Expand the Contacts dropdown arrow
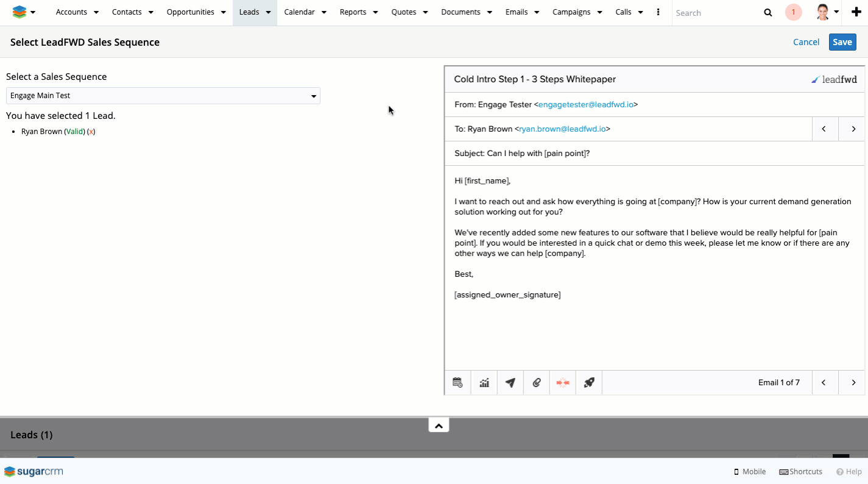Screen dimensions: 868x484 (150, 12)
